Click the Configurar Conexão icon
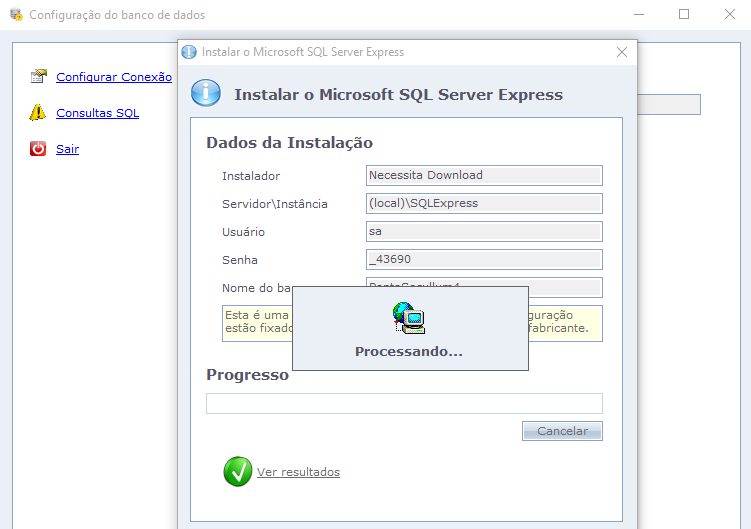The height and width of the screenshot is (529, 751). pos(38,77)
